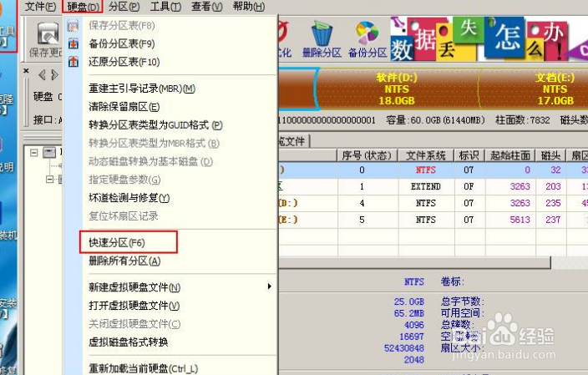Viewport: 588px width, 375px height.
Task: Choose 虚拟磁盘格式转换
Action: 129,342
